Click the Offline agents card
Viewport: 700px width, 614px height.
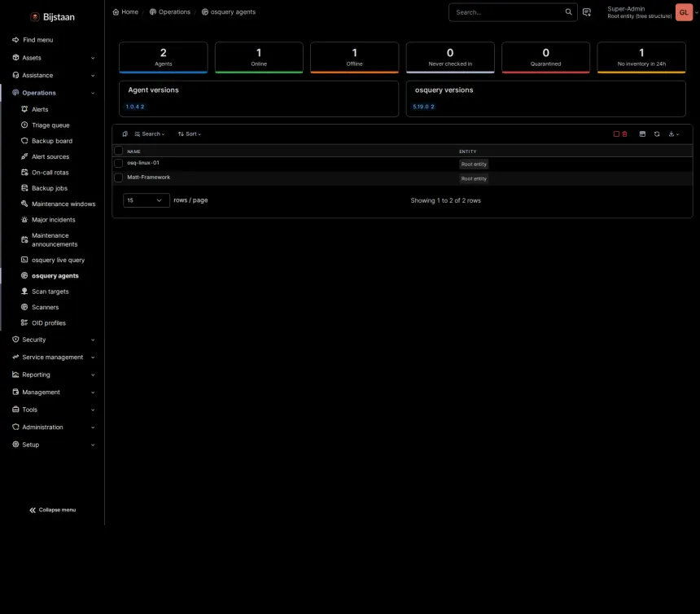pos(354,57)
